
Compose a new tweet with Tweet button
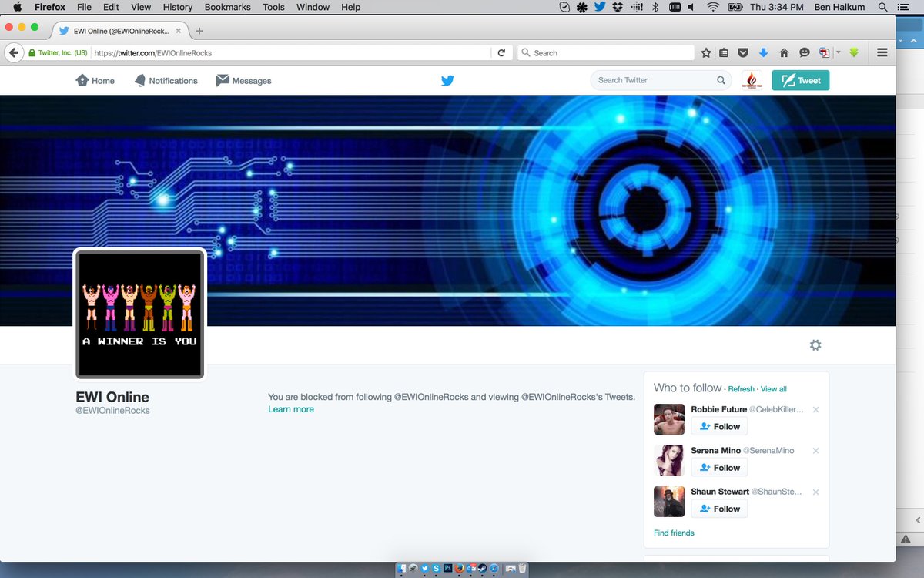pyautogui.click(x=801, y=80)
